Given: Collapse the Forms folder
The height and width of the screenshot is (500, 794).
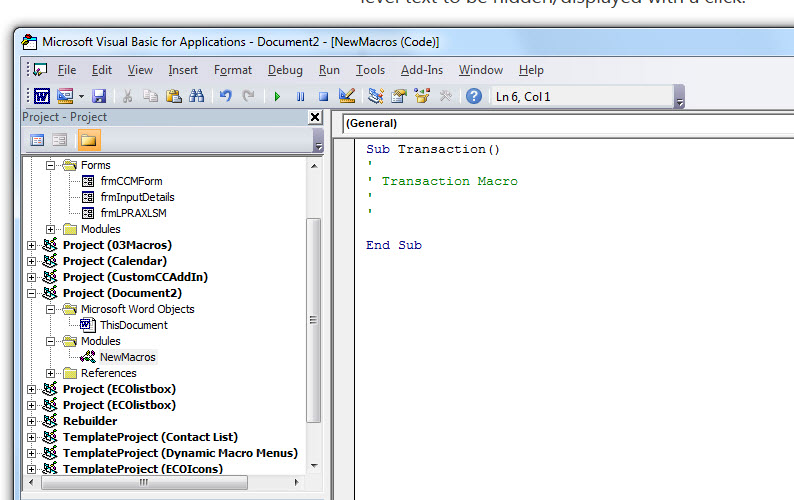Looking at the screenshot, I should coord(50,165).
